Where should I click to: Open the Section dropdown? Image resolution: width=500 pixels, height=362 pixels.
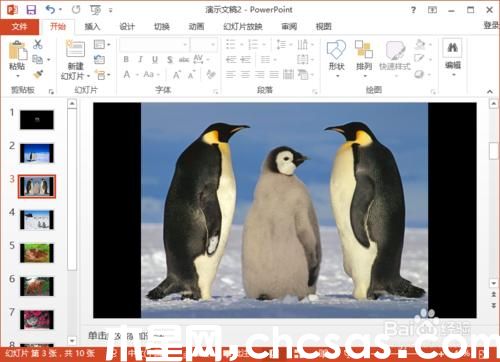102,75
